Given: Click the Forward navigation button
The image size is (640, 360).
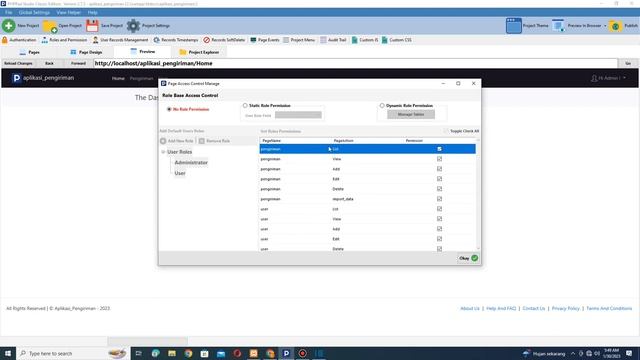Looking at the screenshot, I should 78,63.
